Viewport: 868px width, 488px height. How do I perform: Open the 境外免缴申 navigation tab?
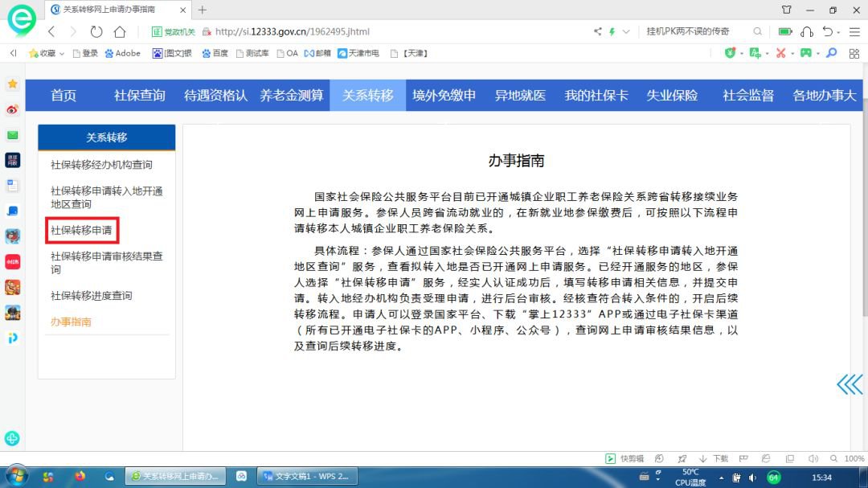coord(444,96)
